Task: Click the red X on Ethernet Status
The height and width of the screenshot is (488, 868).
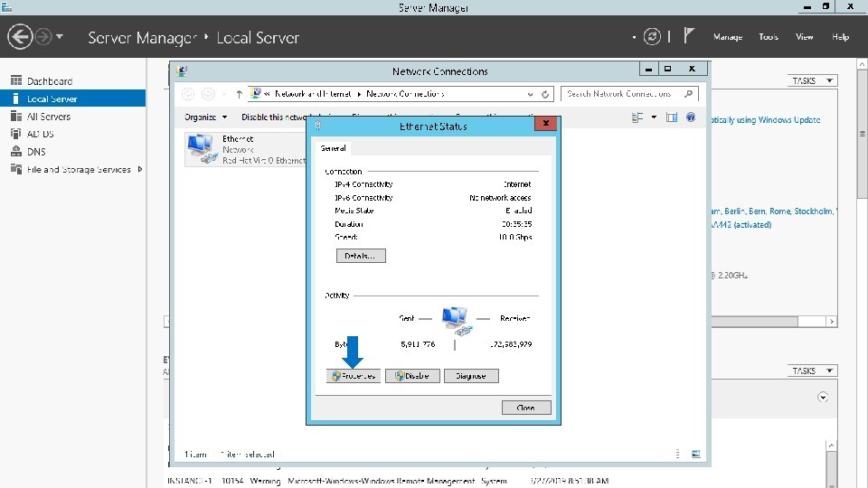Action: [546, 124]
